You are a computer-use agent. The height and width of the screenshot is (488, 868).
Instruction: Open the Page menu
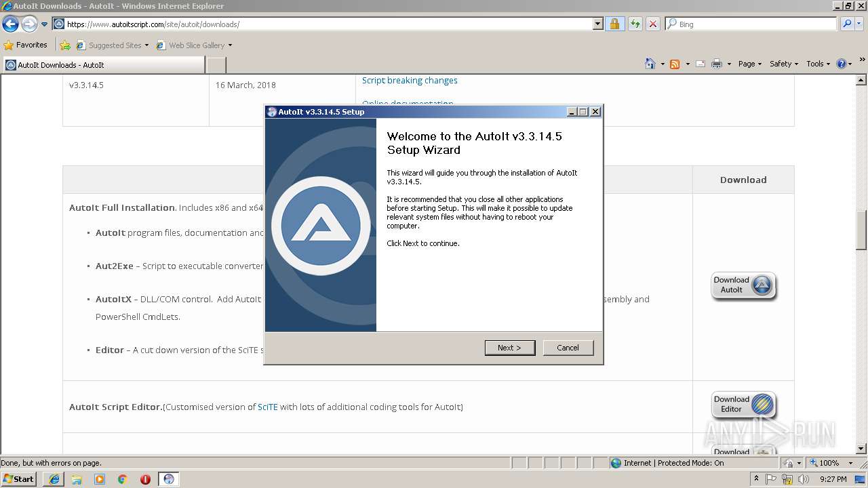pyautogui.click(x=750, y=64)
